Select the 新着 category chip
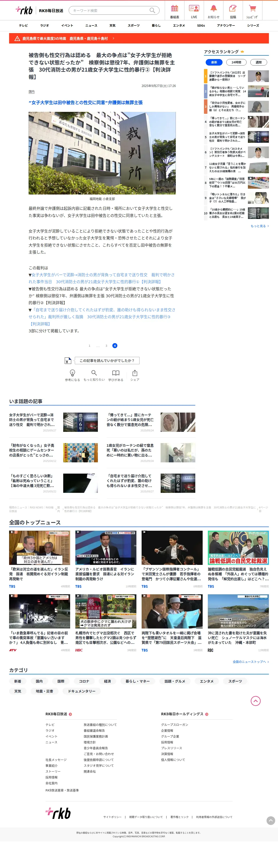The width and height of the screenshot is (278, 868). click(x=18, y=681)
